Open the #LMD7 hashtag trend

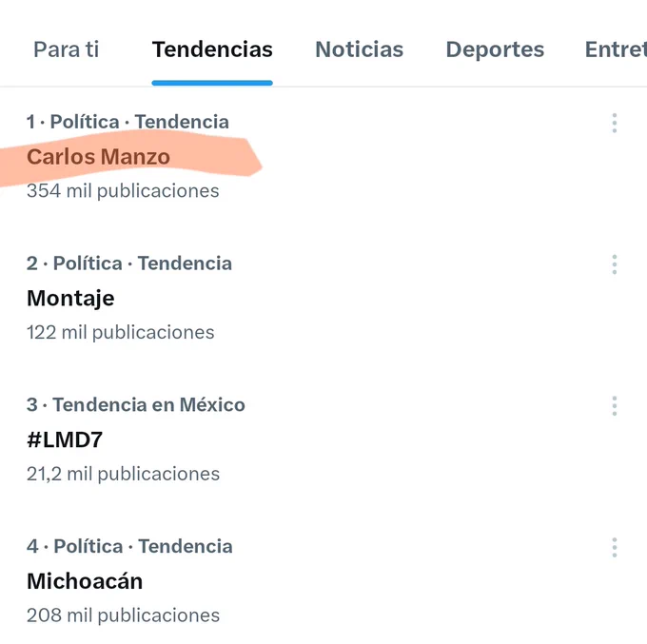65,439
